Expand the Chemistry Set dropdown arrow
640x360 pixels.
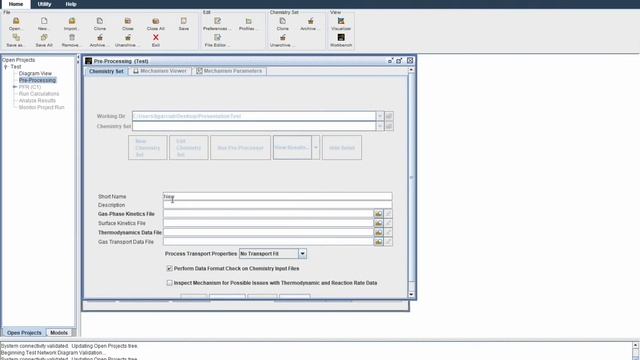tap(380, 127)
